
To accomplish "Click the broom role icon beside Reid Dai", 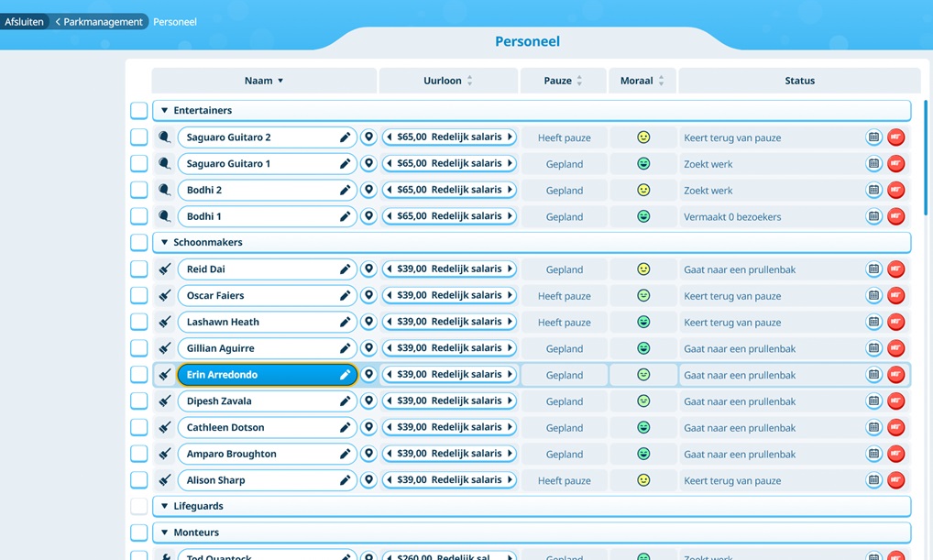I will (165, 269).
